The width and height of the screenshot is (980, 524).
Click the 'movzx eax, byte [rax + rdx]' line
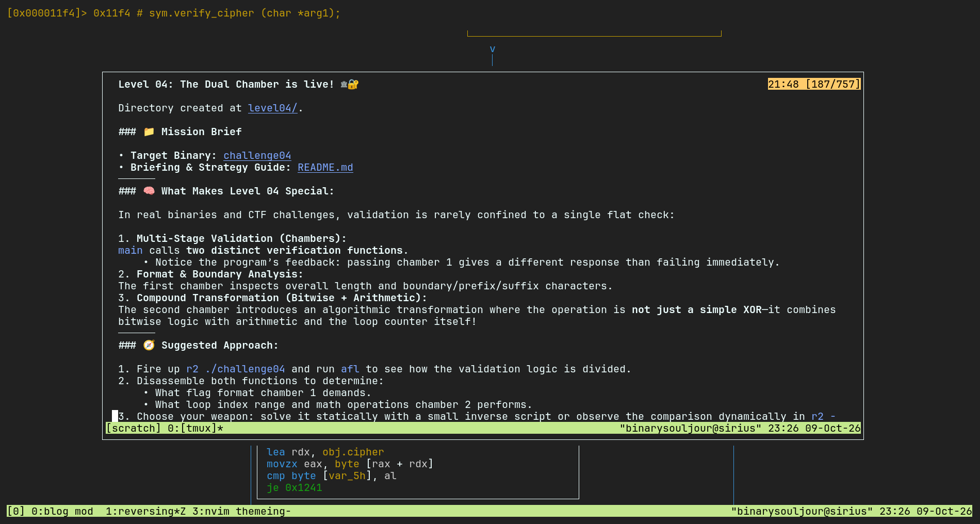point(350,464)
